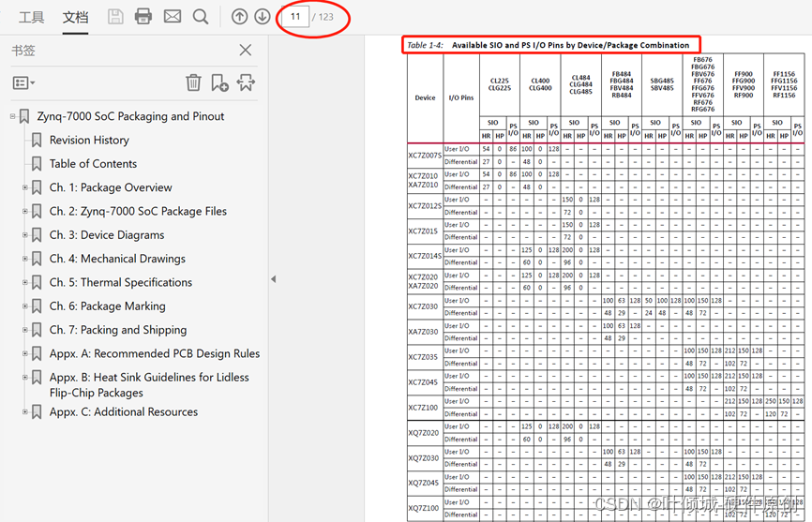
Task: Click the XA7Z030 device cell
Action: coord(423,332)
